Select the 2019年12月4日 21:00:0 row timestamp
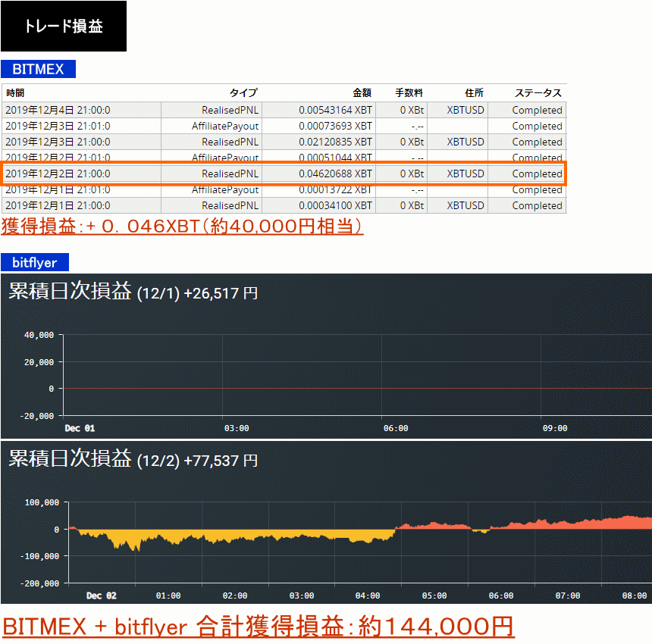The image size is (652, 644). click(x=58, y=110)
